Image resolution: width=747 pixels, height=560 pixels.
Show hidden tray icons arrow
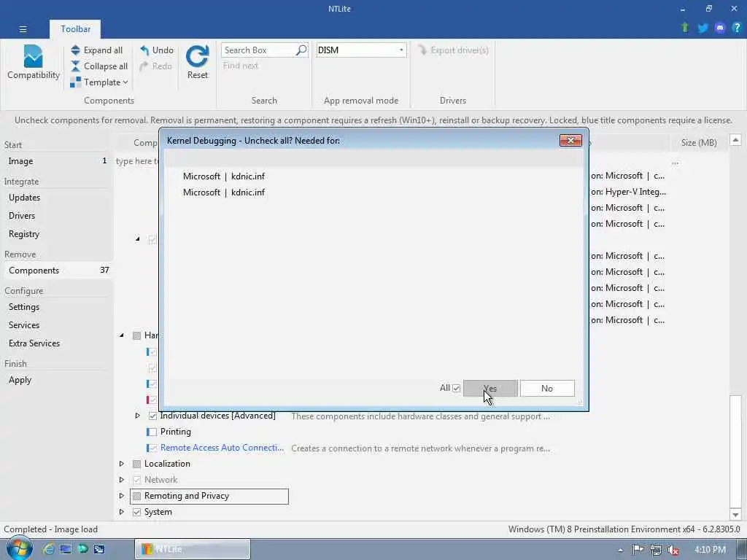tap(620, 550)
